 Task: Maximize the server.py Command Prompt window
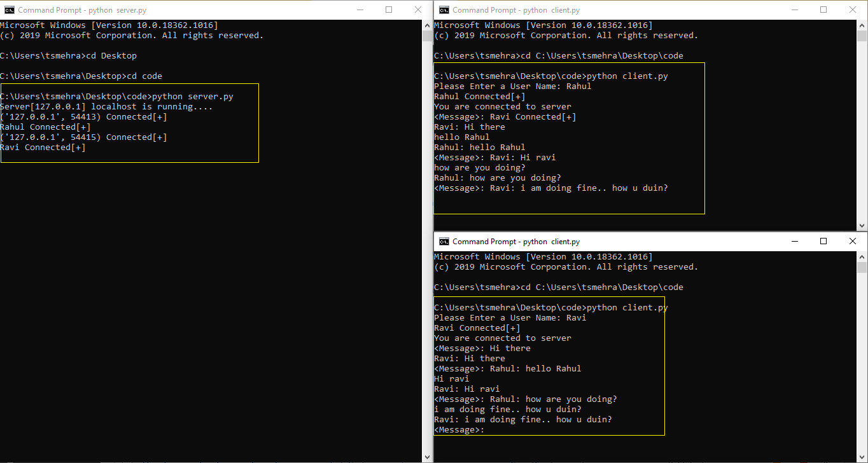pyautogui.click(x=389, y=10)
